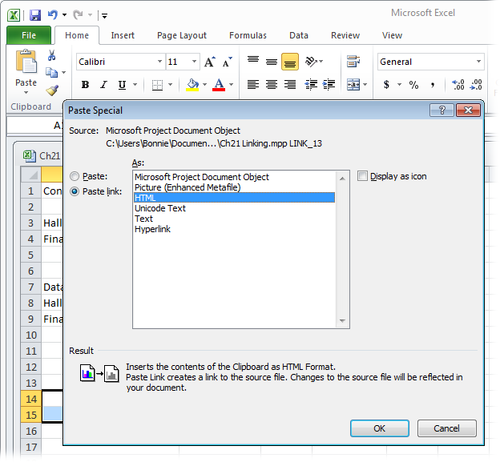Click Merge and Center icon

point(353,85)
